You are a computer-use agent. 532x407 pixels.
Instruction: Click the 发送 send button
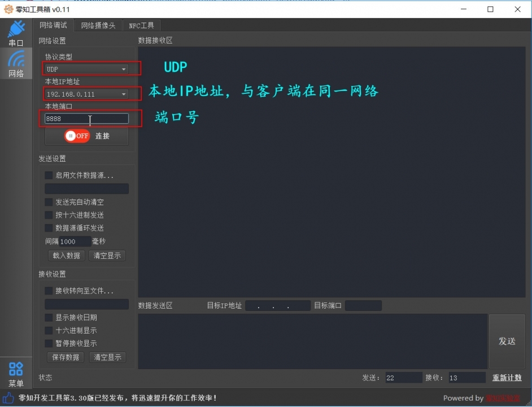[507, 341]
